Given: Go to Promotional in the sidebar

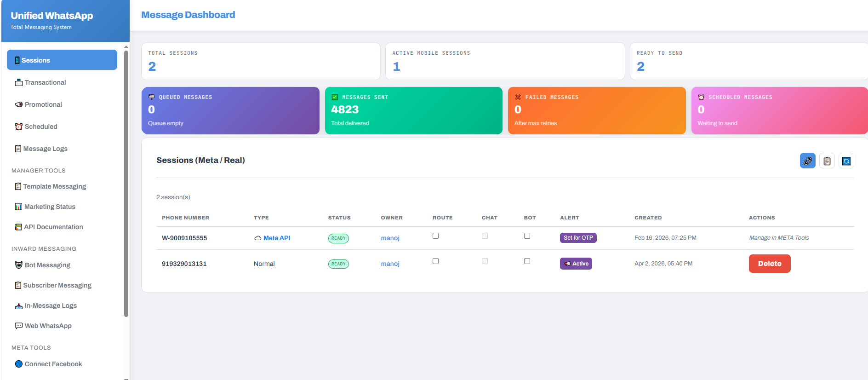Looking at the screenshot, I should (62, 104).
